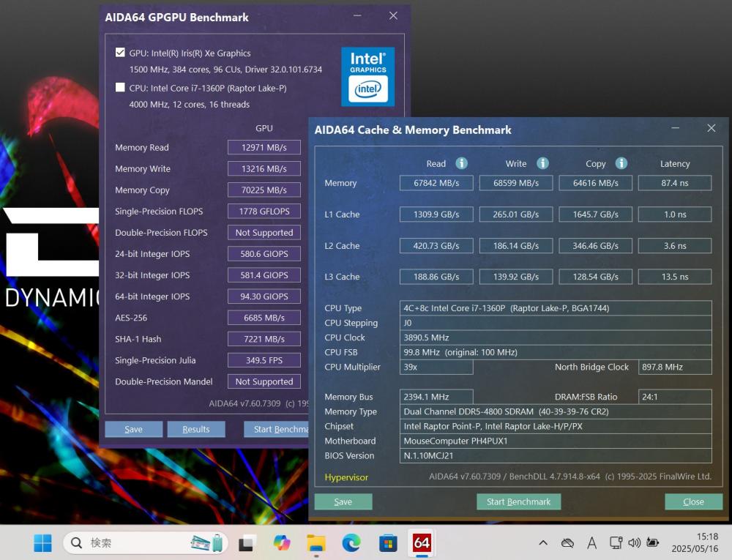
Task: Launch Copilot from the taskbar
Action: coord(282,542)
